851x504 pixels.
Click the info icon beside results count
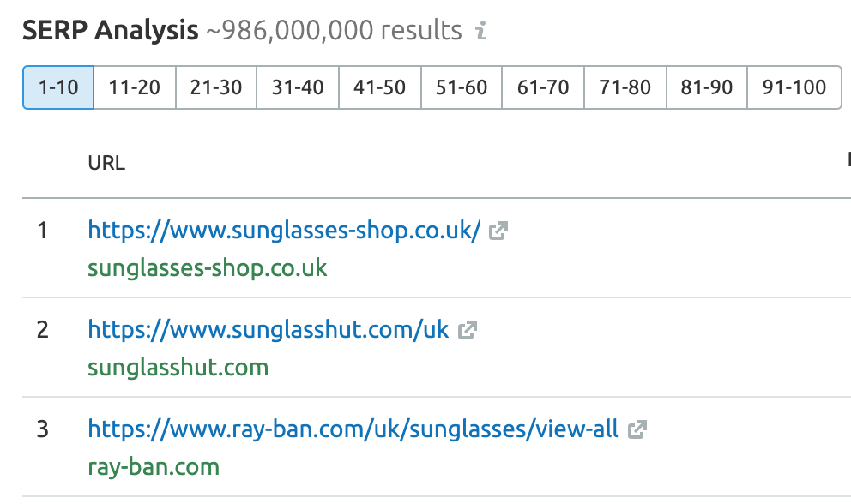pos(481,30)
